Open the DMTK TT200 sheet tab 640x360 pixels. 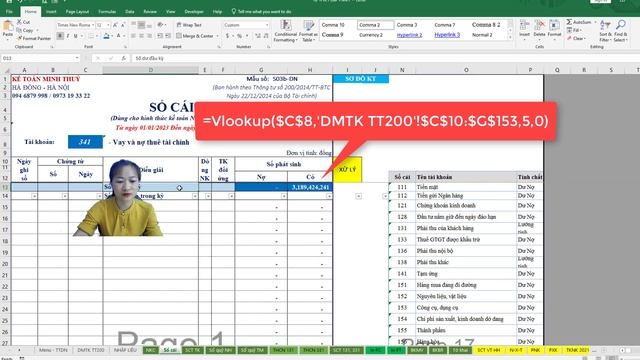click(x=91, y=350)
